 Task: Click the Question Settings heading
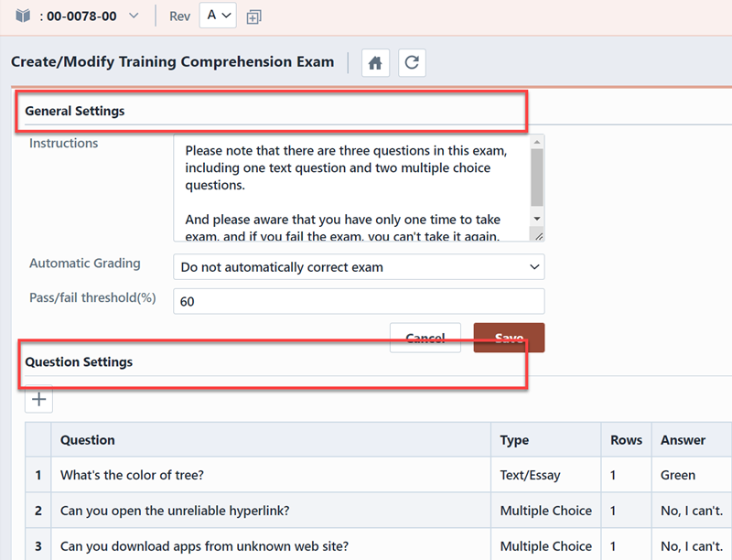(x=79, y=362)
